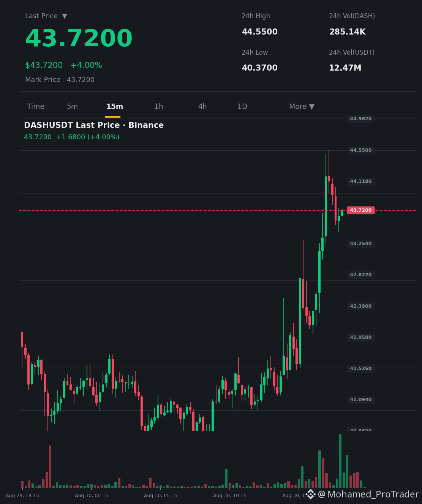Click the DASHUSDT Last Price · Binance title
This screenshot has height=504, width=422.
[94, 125]
